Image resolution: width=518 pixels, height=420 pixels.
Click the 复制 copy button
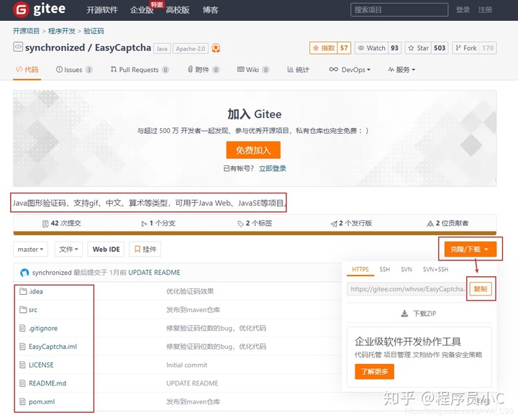tap(481, 289)
